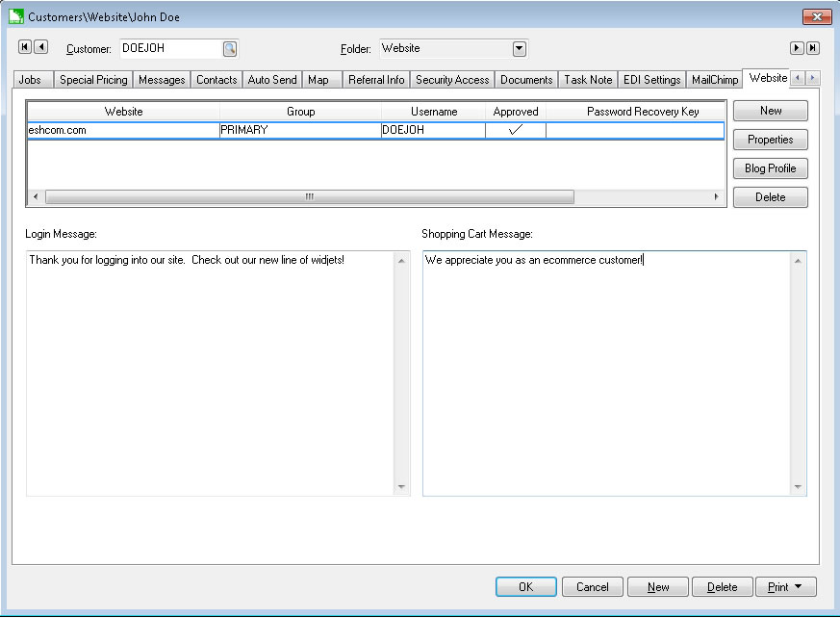
Task: Click the Blog Profile button
Action: pos(770,168)
